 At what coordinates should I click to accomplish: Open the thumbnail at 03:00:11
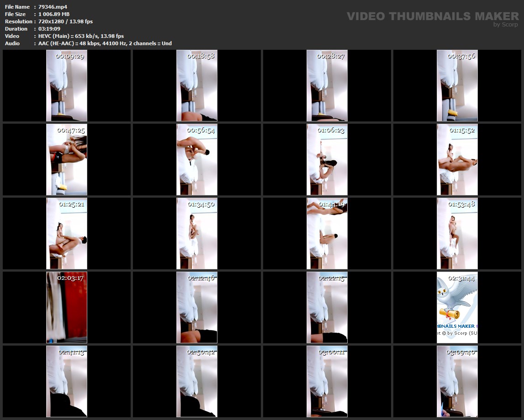click(327, 381)
